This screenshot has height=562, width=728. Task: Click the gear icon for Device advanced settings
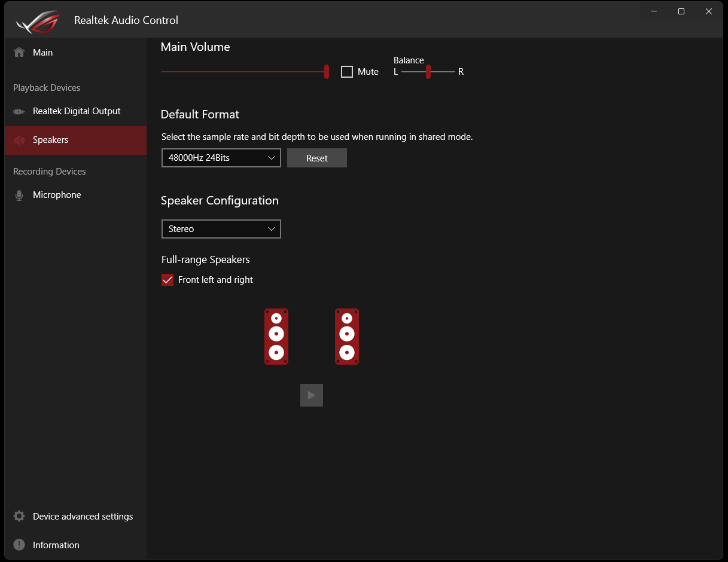(x=19, y=516)
